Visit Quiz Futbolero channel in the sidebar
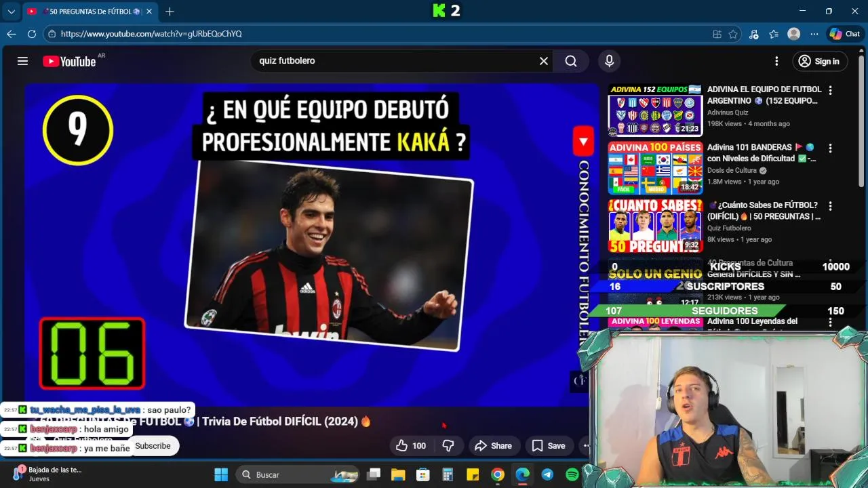868x488 pixels. [729, 228]
